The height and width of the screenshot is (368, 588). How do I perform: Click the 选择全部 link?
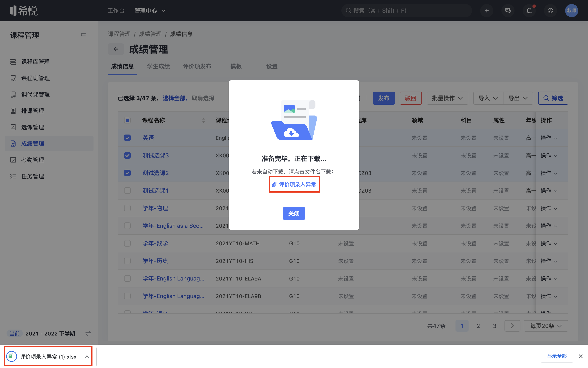(x=174, y=98)
